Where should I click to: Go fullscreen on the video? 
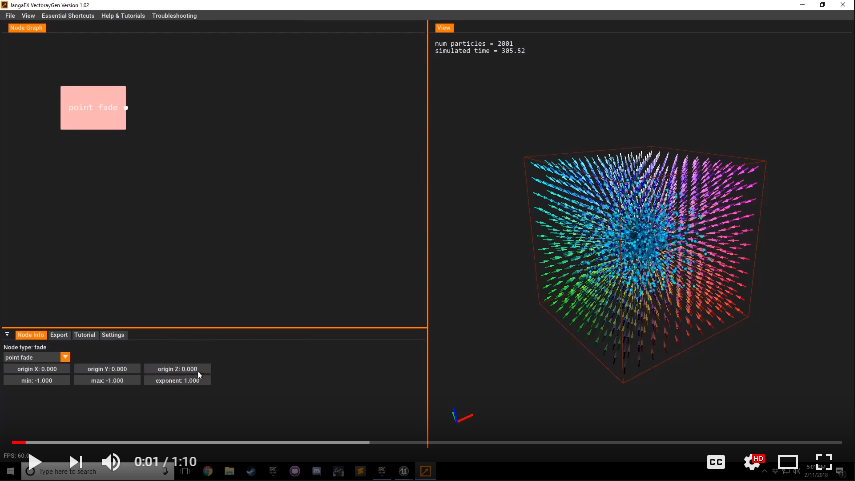[823, 462]
